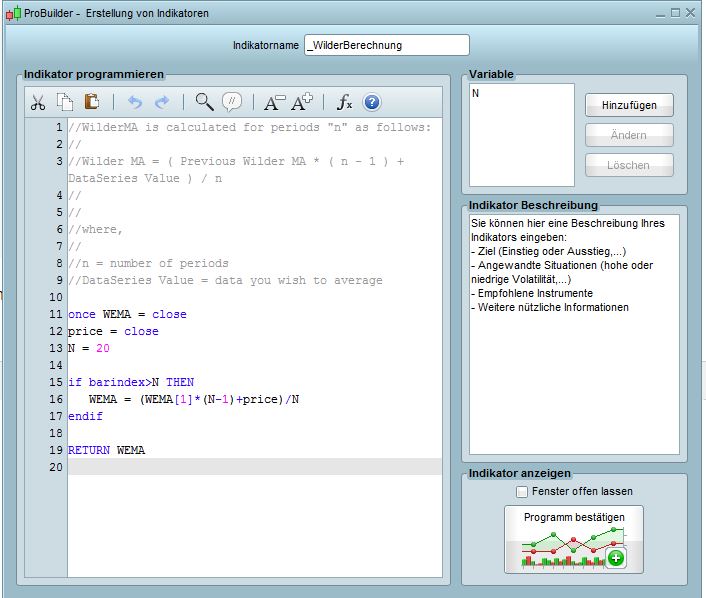Click the 'Programm bestätigen' button
Screen dimensions: 706x598
[574, 539]
